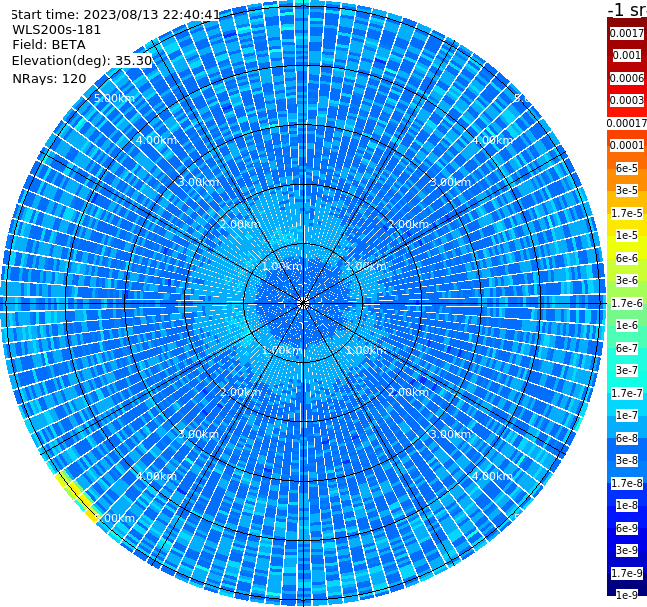The height and width of the screenshot is (607, 647).
Task: Select the 3.00km range label in upper-left quadrant
Action: 198,182
